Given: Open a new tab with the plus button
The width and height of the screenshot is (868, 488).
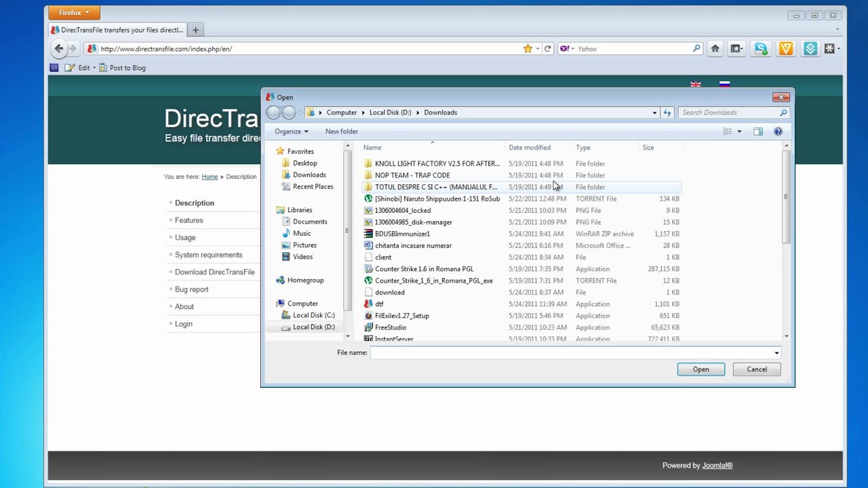Looking at the screenshot, I should tap(195, 30).
